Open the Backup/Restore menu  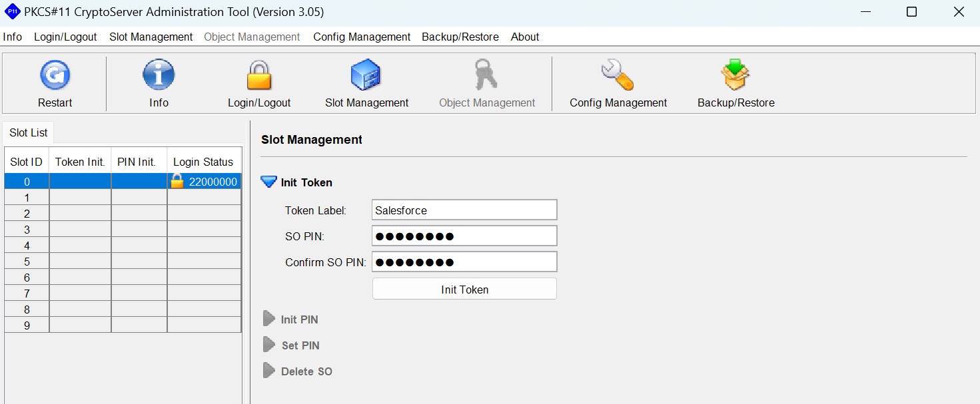tap(460, 37)
